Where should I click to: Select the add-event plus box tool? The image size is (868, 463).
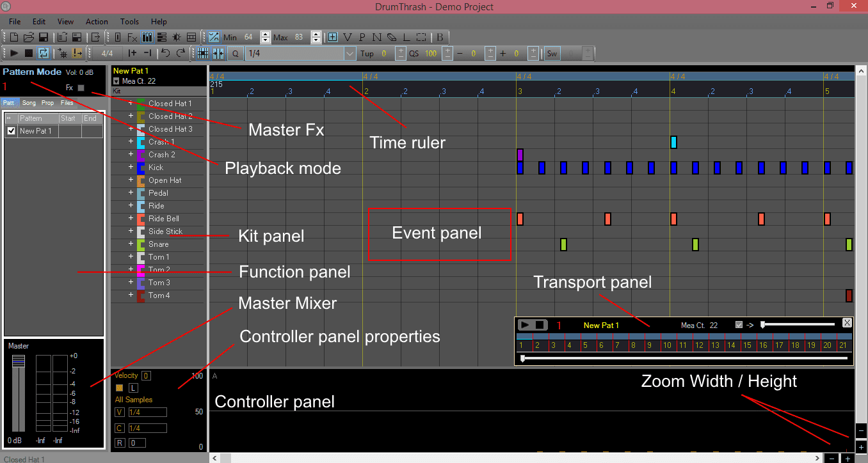click(x=332, y=37)
